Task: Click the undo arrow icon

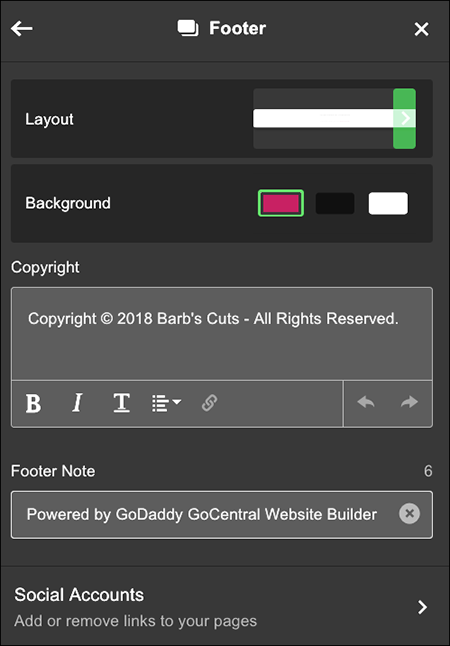Action: point(366,402)
